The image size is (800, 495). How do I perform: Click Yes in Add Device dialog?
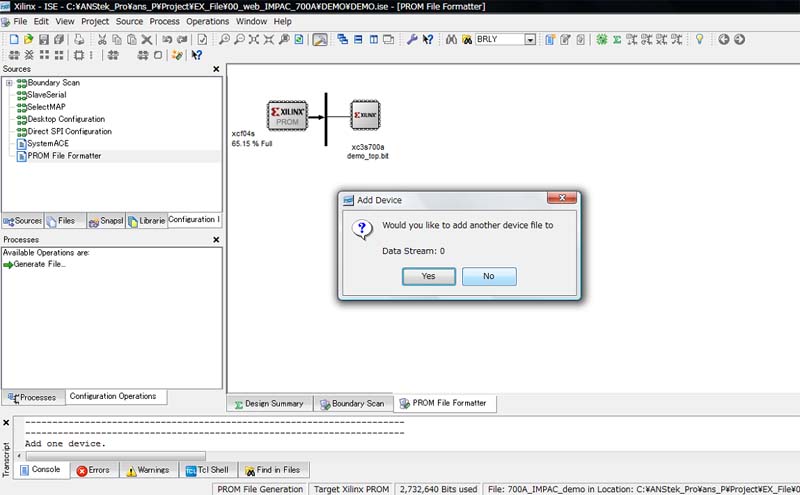(x=429, y=276)
